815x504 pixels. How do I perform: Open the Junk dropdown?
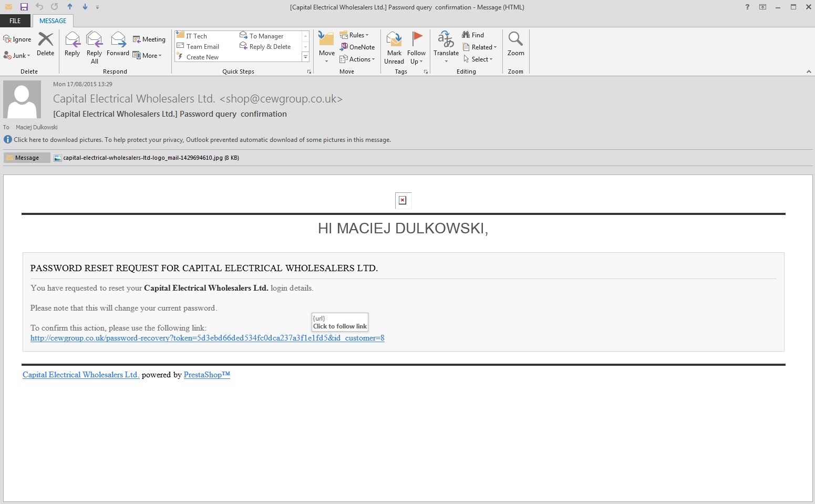[x=17, y=56]
